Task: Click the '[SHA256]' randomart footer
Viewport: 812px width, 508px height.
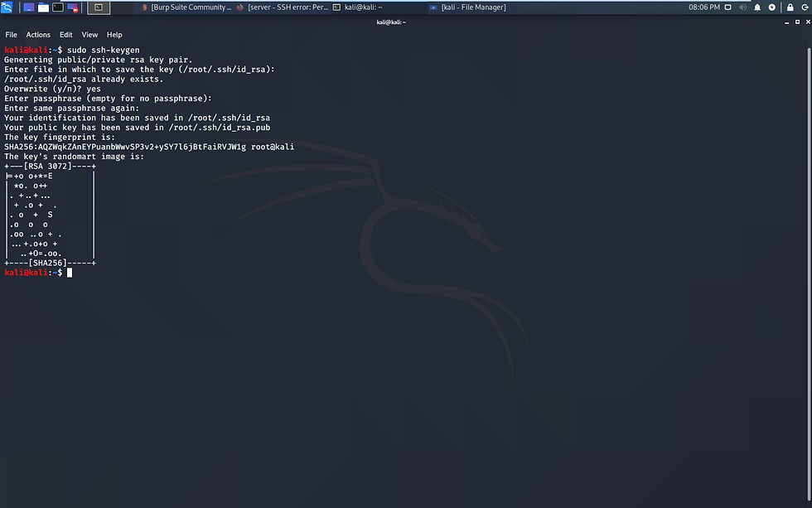Action: (x=48, y=263)
